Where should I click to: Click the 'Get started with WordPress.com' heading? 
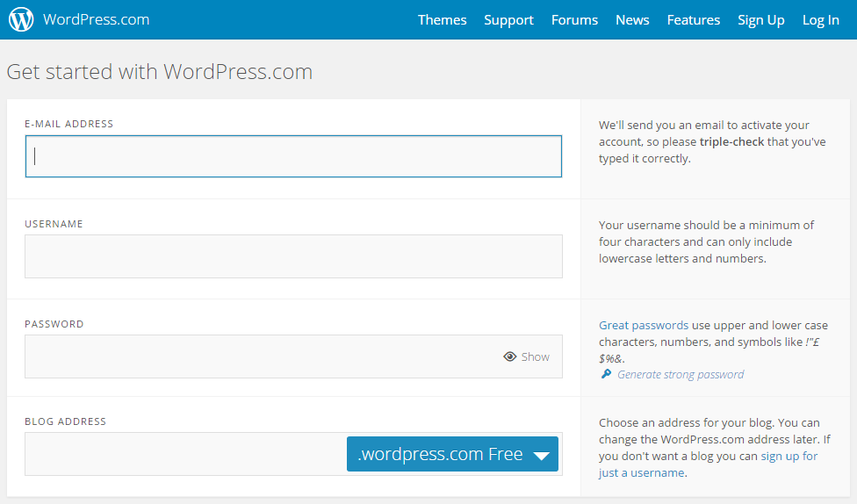pos(160,72)
